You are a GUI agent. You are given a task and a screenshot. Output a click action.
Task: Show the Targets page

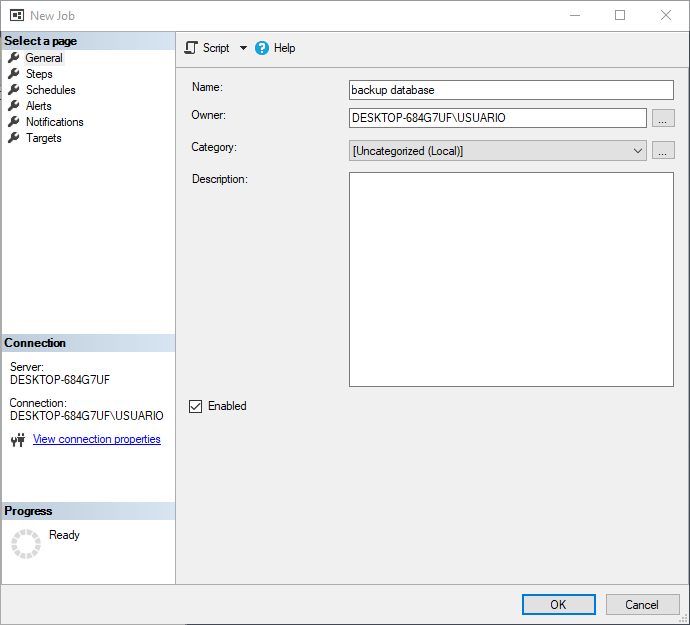44,138
